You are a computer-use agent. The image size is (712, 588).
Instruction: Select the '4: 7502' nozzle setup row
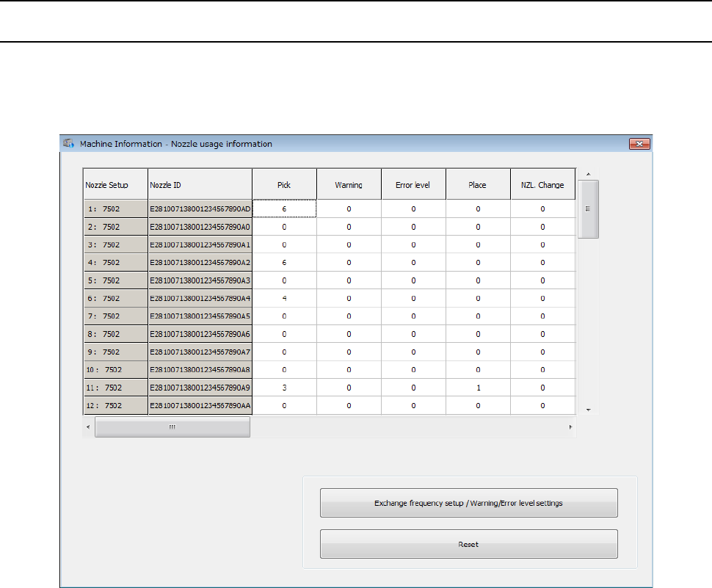click(x=115, y=263)
